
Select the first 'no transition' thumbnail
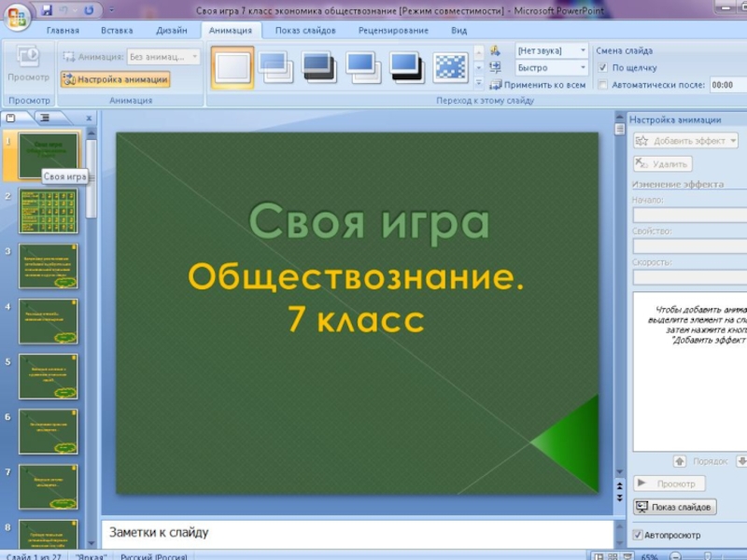pyautogui.click(x=232, y=67)
